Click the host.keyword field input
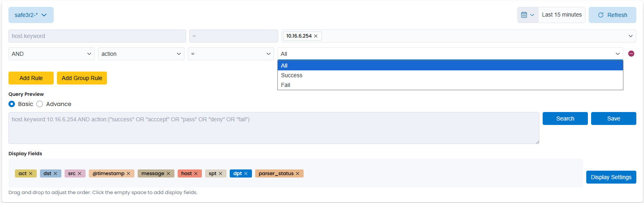The height and width of the screenshot is (203, 644). click(x=97, y=36)
